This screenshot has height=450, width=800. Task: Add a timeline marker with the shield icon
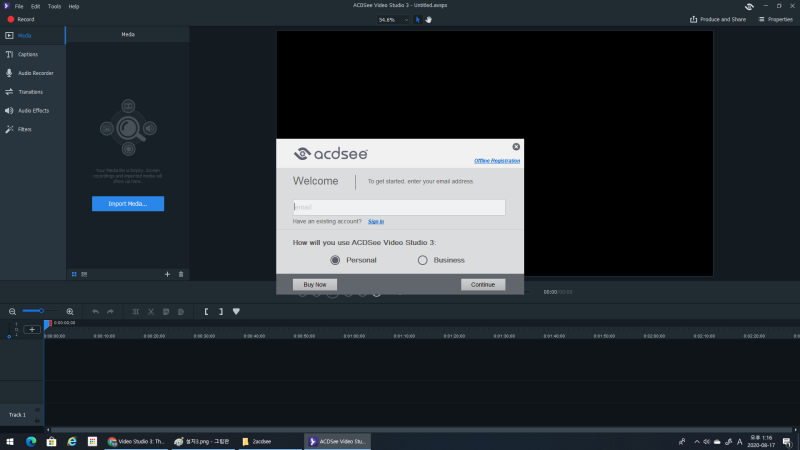coord(236,311)
